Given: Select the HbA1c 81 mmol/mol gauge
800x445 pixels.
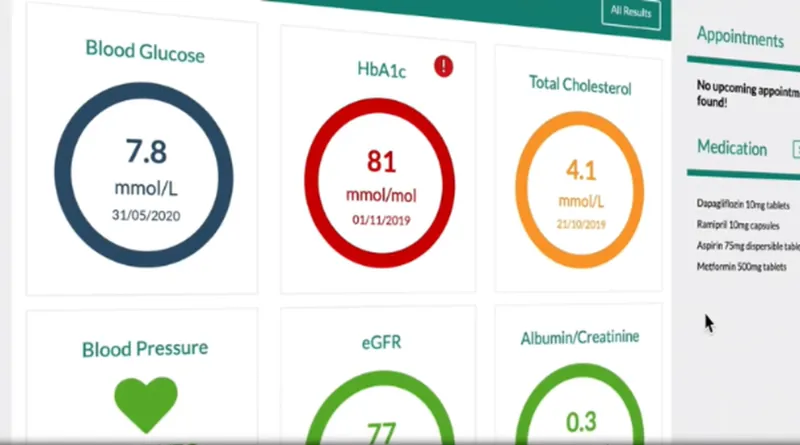Looking at the screenshot, I should (380, 183).
